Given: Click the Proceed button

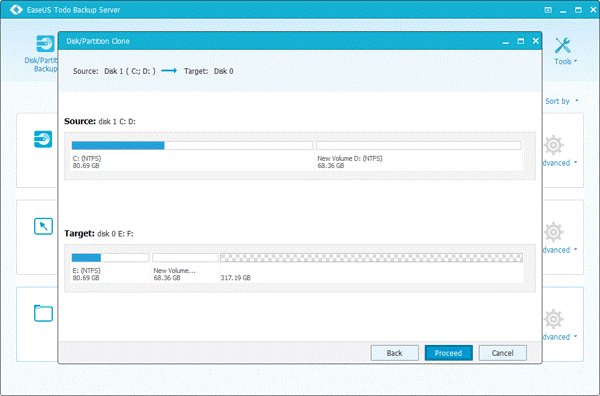Looking at the screenshot, I should (x=448, y=353).
